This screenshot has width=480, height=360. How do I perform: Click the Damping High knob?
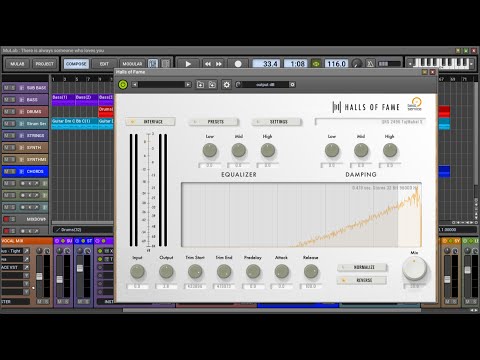[390, 151]
